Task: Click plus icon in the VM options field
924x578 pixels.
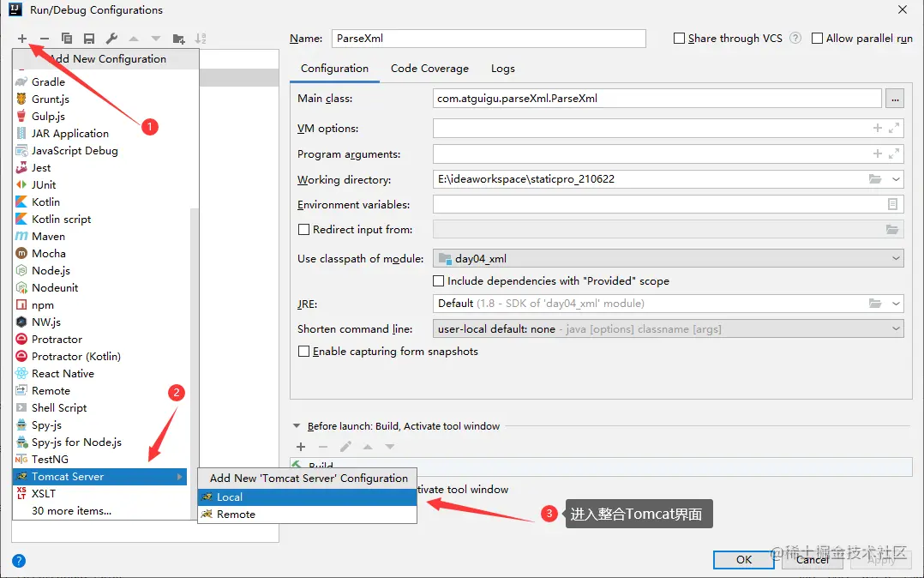Action: [878, 128]
